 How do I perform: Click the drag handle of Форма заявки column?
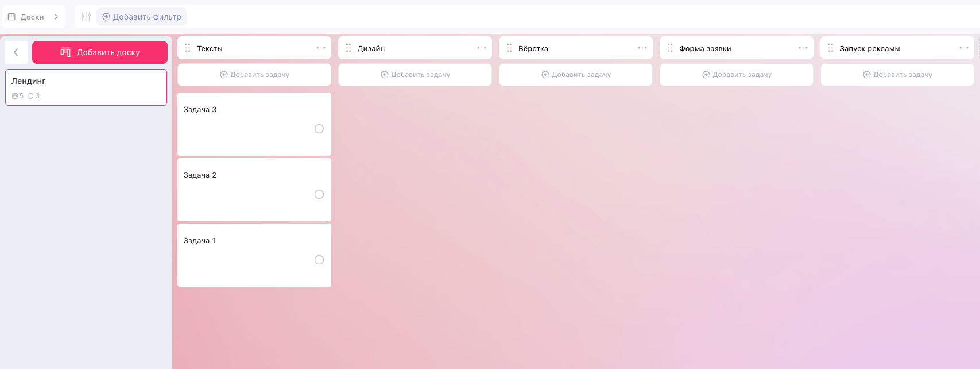(x=670, y=48)
